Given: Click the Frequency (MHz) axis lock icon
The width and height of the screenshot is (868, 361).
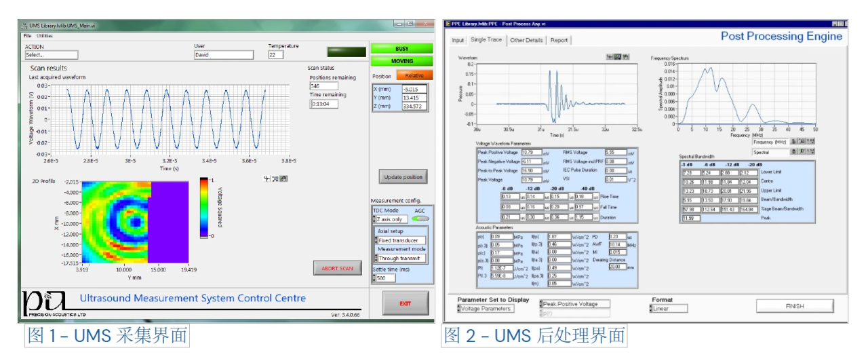Looking at the screenshot, I should [793, 141].
